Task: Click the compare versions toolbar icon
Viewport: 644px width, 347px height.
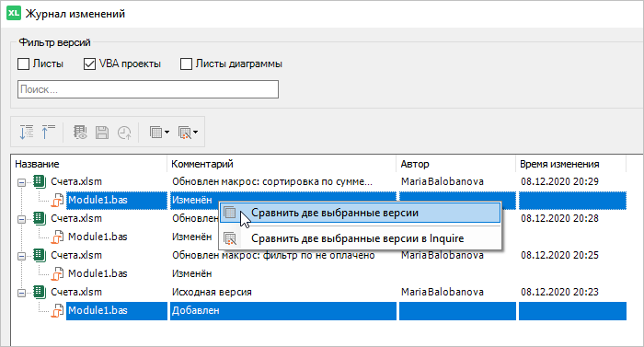Action: (156, 133)
